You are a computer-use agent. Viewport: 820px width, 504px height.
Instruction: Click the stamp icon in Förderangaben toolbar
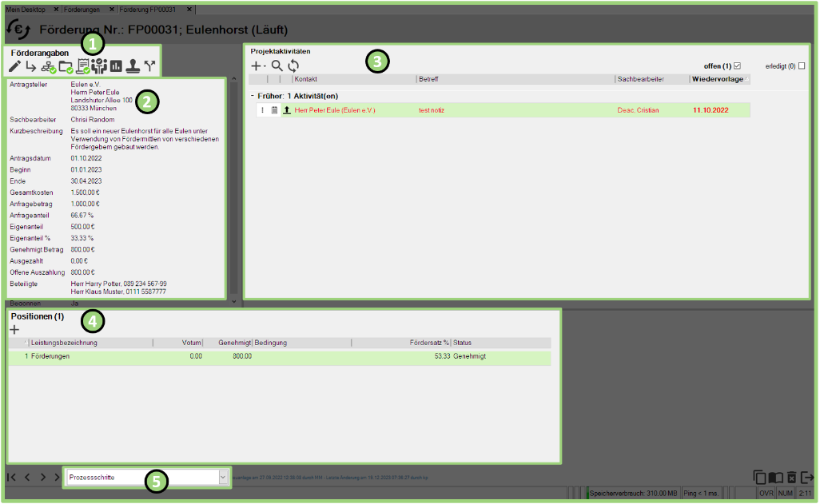click(x=133, y=66)
